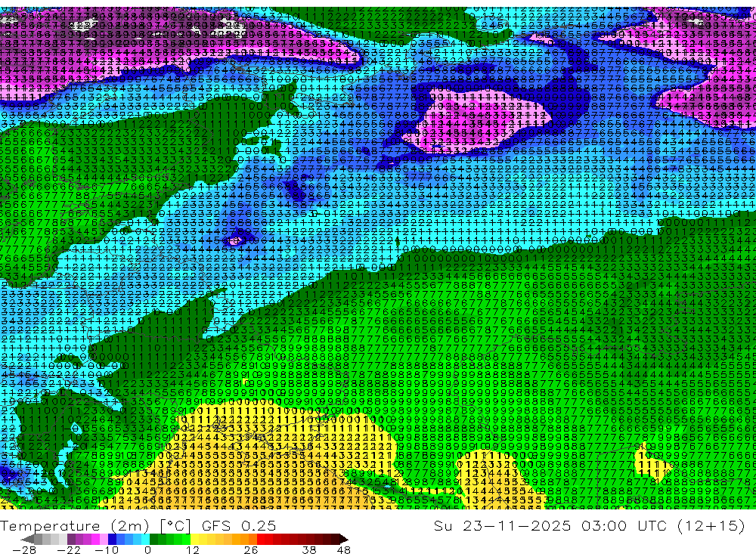Click the "Temperature" title word
The image size is (756, 554).
50,526
